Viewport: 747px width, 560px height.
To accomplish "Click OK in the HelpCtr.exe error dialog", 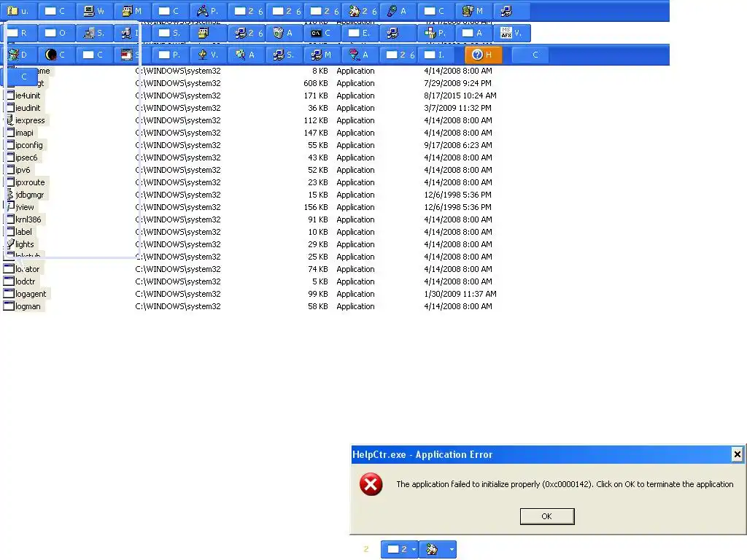I will 547,516.
